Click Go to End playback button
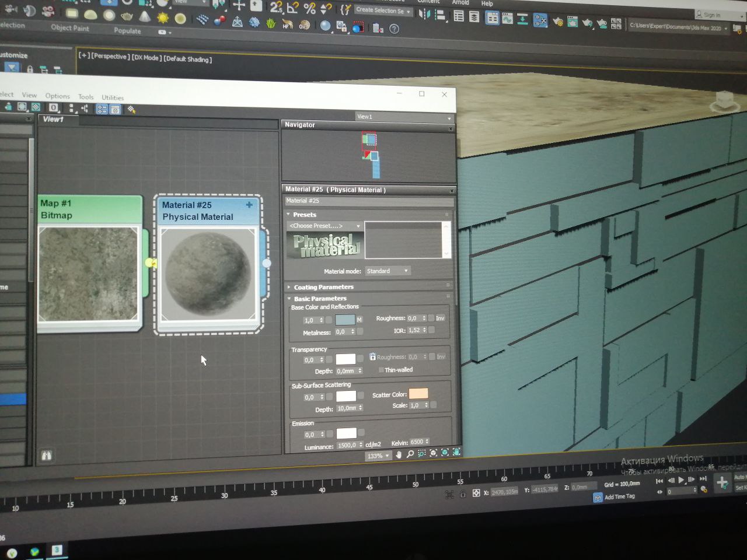The width and height of the screenshot is (747, 560). (x=703, y=479)
